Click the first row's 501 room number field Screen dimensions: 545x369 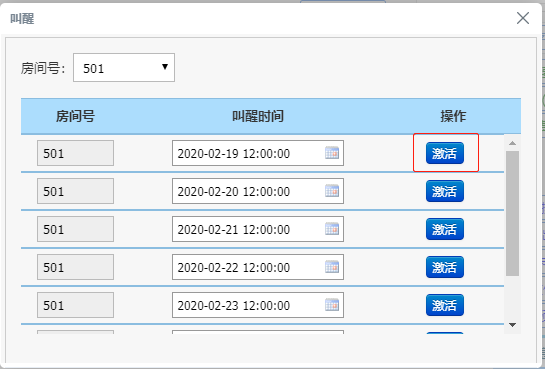coord(75,153)
